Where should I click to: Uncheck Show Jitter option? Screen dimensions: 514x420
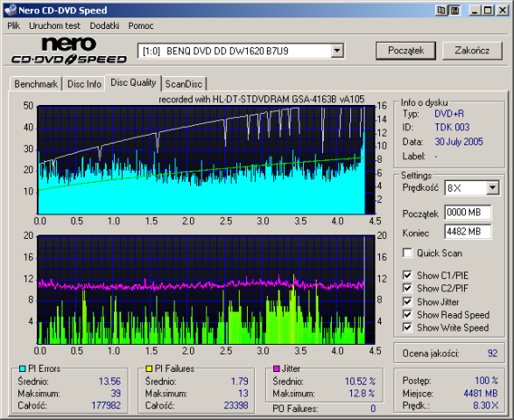click(407, 301)
